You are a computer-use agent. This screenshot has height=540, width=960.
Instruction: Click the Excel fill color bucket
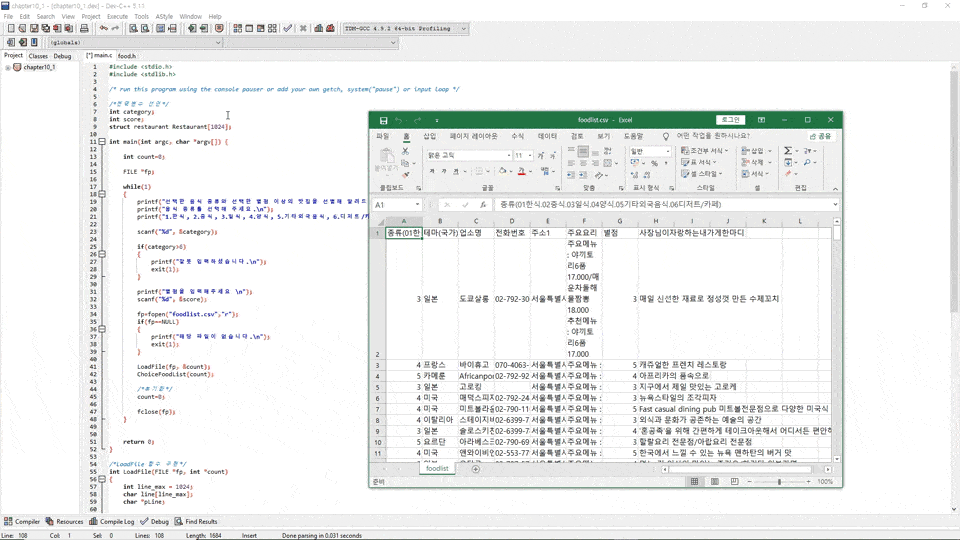click(x=502, y=171)
